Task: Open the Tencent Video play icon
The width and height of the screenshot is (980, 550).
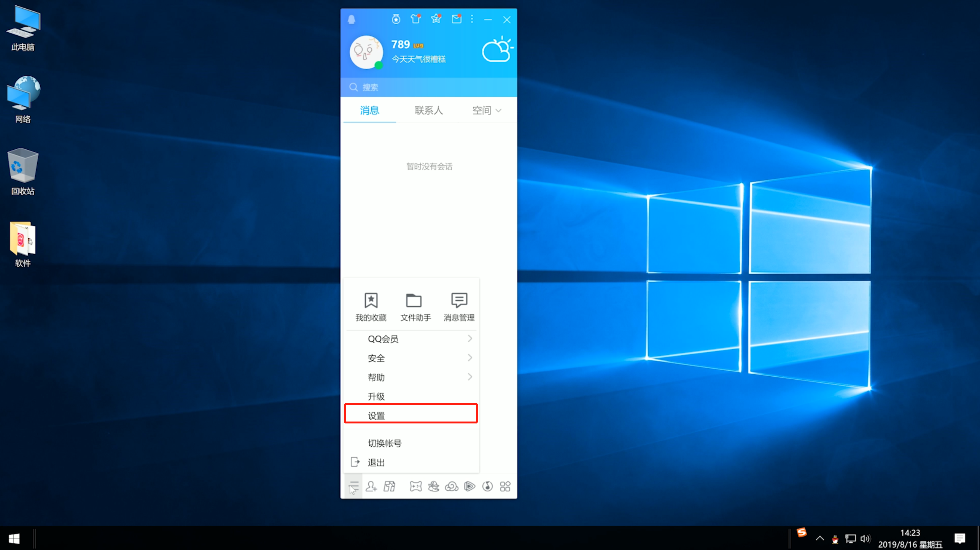Action: click(x=469, y=486)
